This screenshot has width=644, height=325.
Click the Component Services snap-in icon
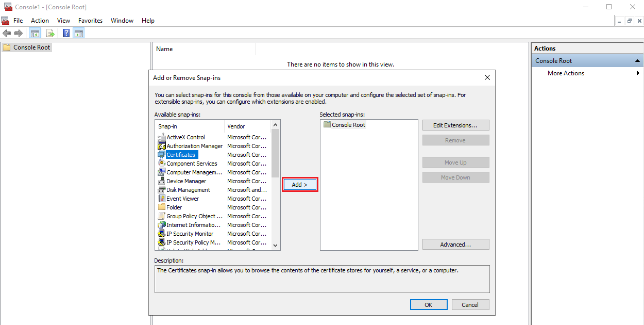pos(162,164)
